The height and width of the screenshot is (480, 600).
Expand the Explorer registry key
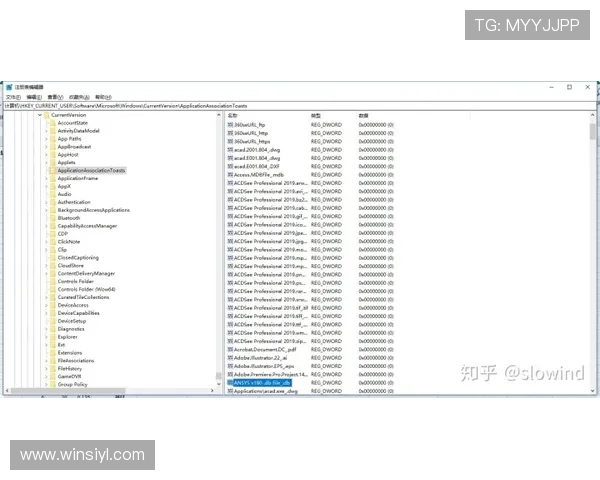click(46, 336)
